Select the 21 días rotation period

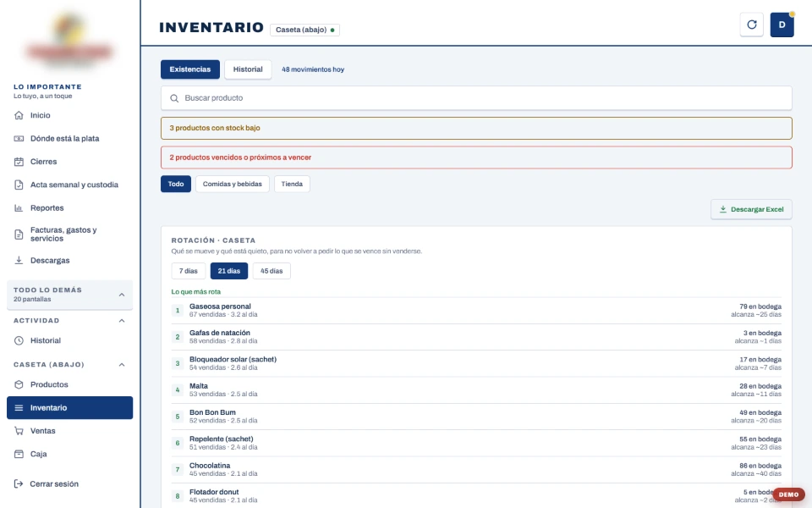point(229,271)
